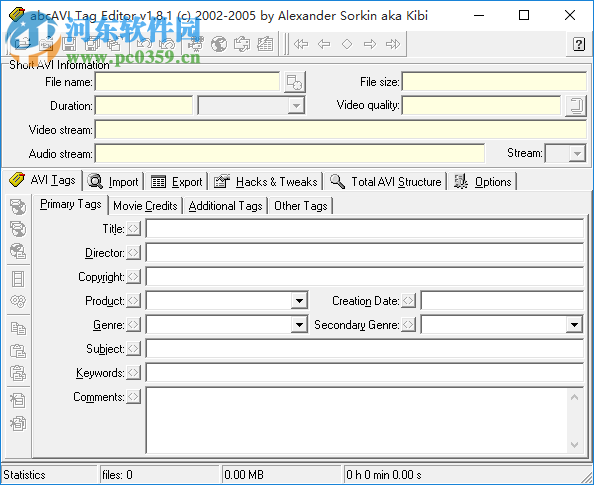Click the <> button next to Director
Screen dimensions: 594x485
pos(133,253)
